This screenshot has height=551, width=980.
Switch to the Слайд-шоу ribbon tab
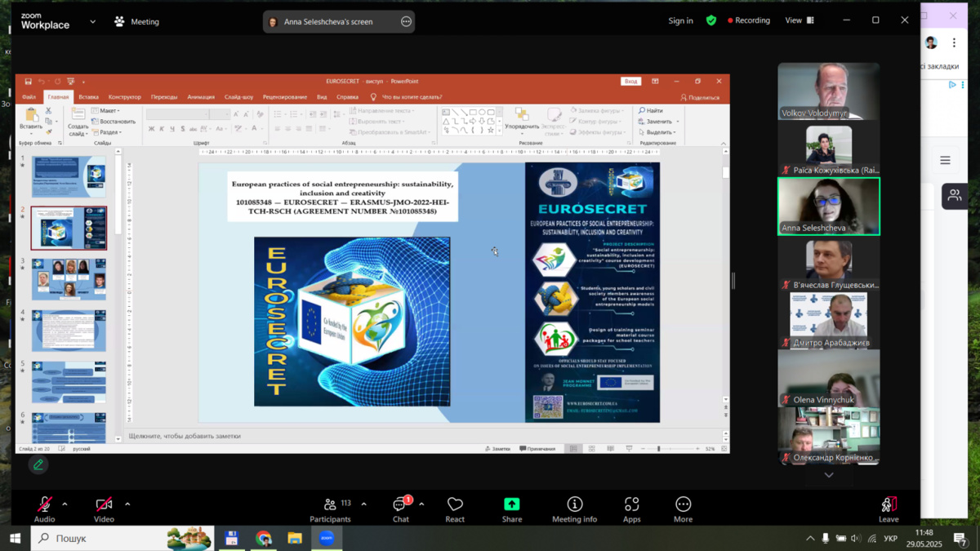point(238,97)
